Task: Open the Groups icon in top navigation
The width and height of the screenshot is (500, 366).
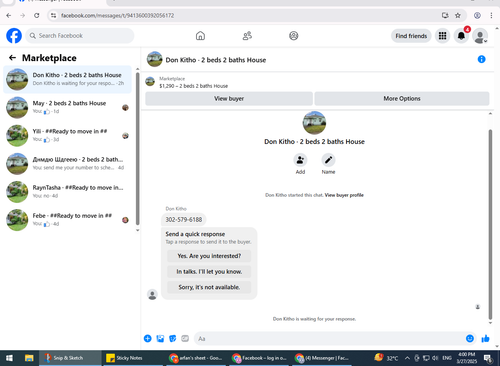Action: tap(294, 36)
